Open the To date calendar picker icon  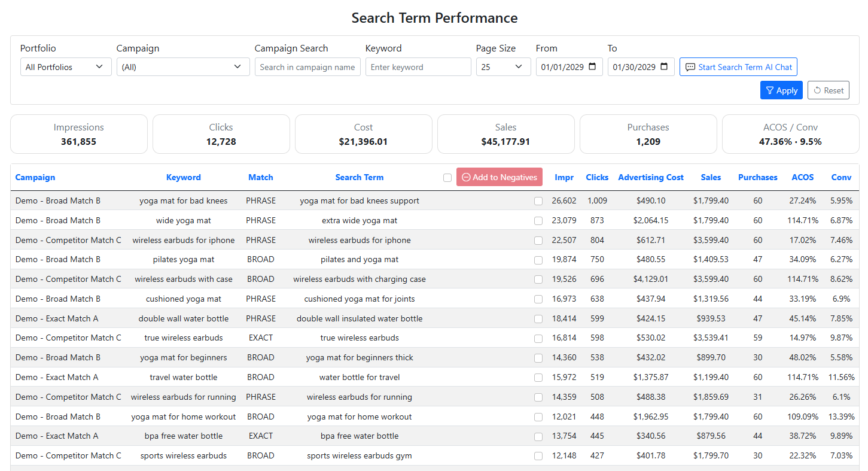point(664,67)
